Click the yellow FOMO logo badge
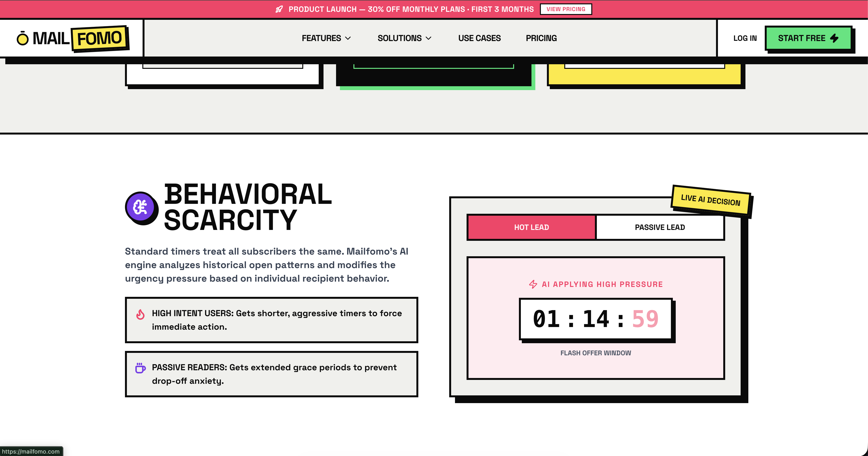Viewport: 868px width, 456px height. [100, 38]
